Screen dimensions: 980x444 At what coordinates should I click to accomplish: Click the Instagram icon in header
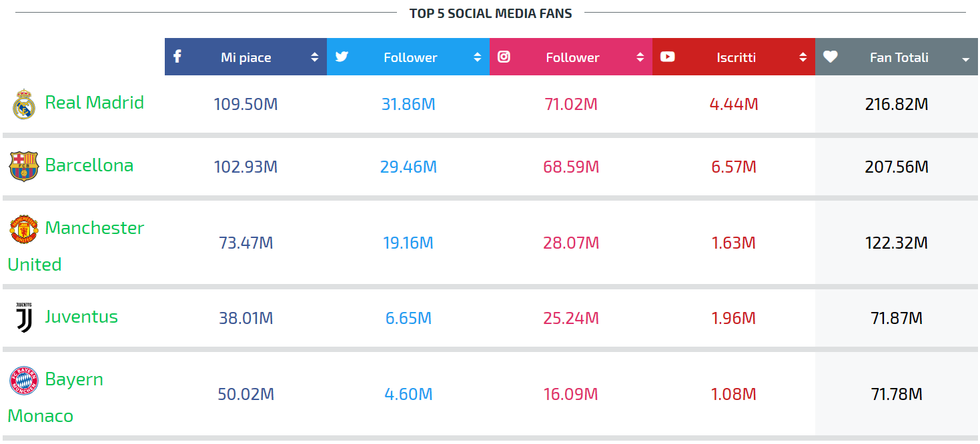tap(504, 57)
